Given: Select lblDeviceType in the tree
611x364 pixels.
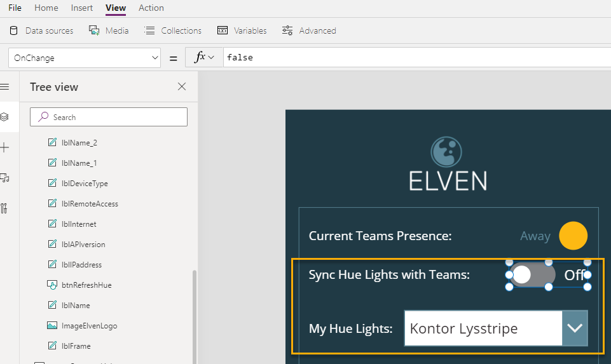Looking at the screenshot, I should click(x=85, y=184).
